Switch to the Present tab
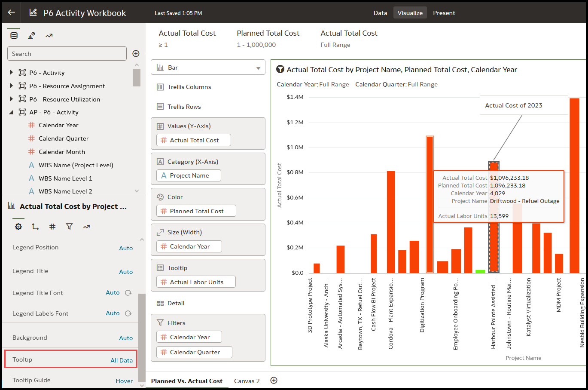 pos(444,13)
